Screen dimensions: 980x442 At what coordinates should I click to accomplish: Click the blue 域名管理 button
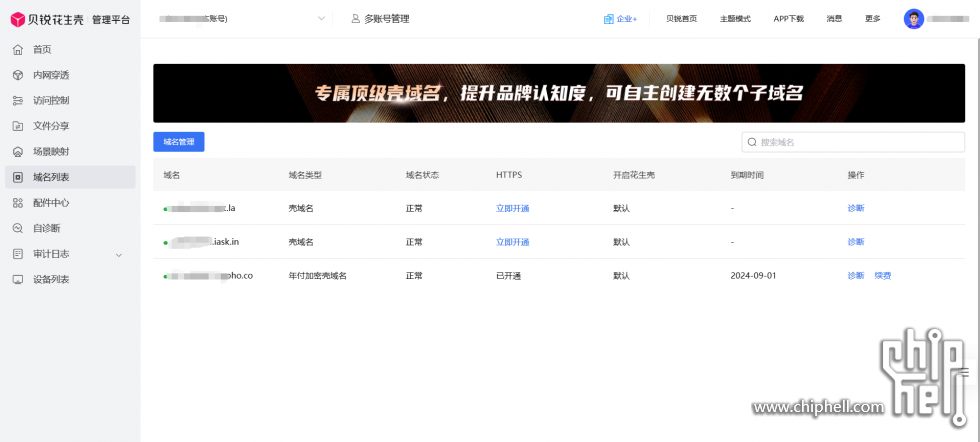pyautogui.click(x=179, y=142)
